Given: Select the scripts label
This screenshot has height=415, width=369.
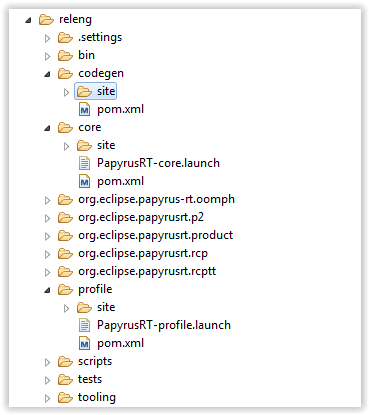Looking at the screenshot, I should click(x=95, y=362).
